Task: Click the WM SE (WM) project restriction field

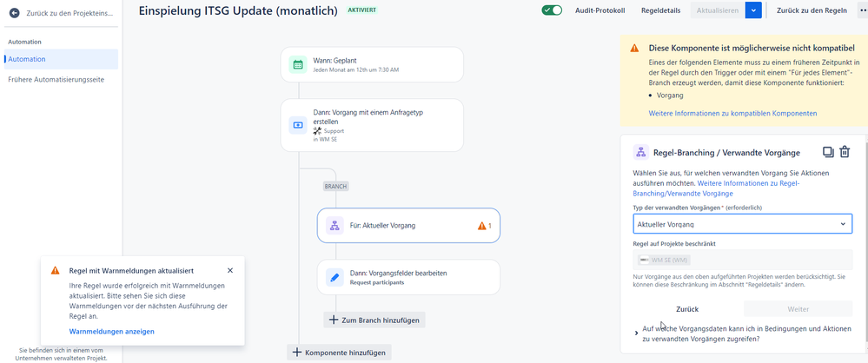Action: tap(742, 260)
